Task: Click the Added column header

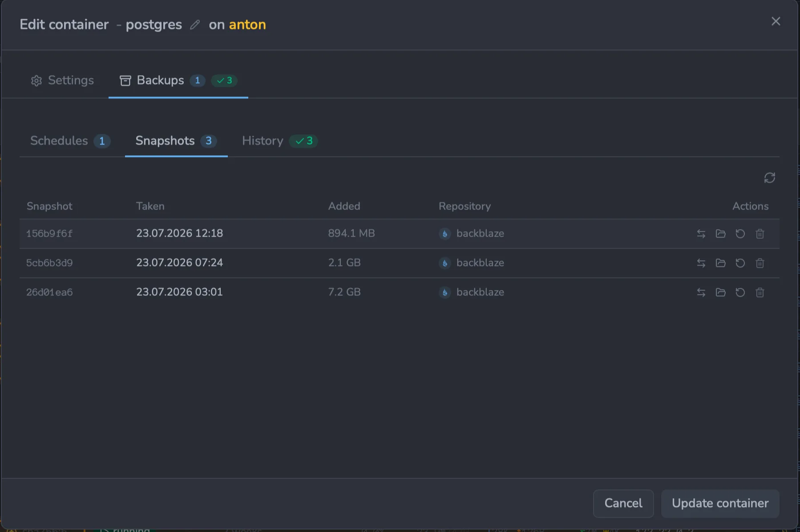Action: coord(344,206)
